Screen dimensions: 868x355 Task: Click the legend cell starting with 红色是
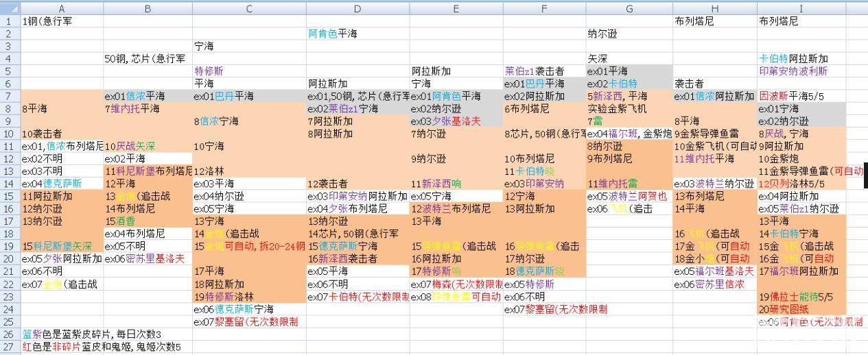click(x=101, y=347)
